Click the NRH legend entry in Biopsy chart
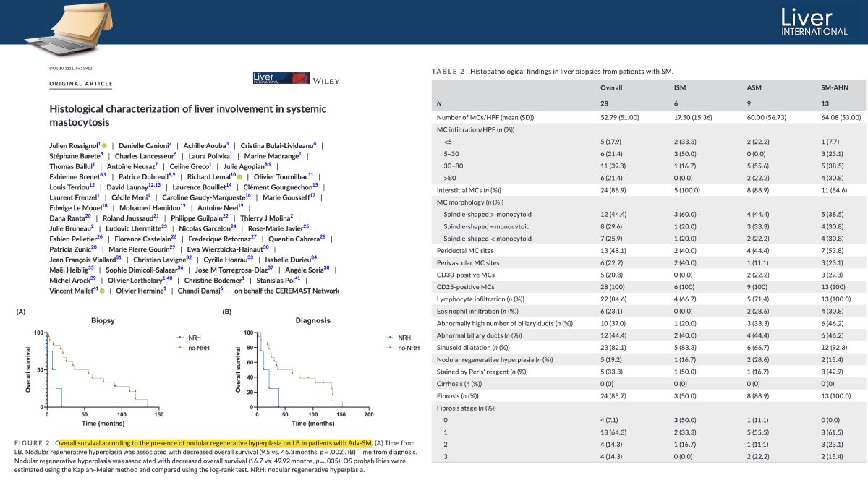This screenshot has height=488, width=868. coord(187,338)
